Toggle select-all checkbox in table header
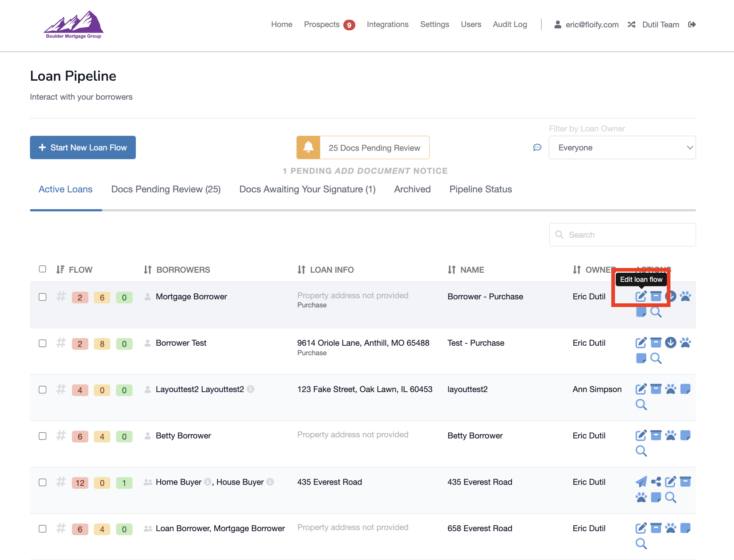Image resolution: width=734 pixels, height=560 pixels. 42,269
